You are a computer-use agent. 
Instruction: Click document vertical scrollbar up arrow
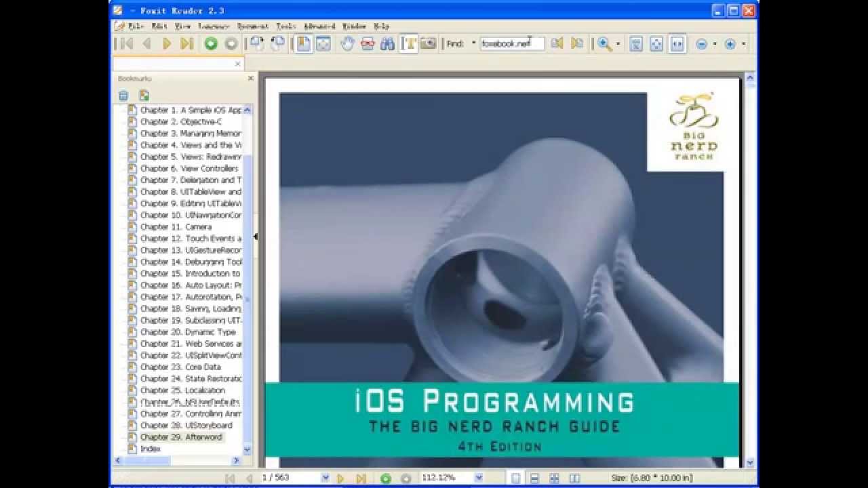(750, 78)
